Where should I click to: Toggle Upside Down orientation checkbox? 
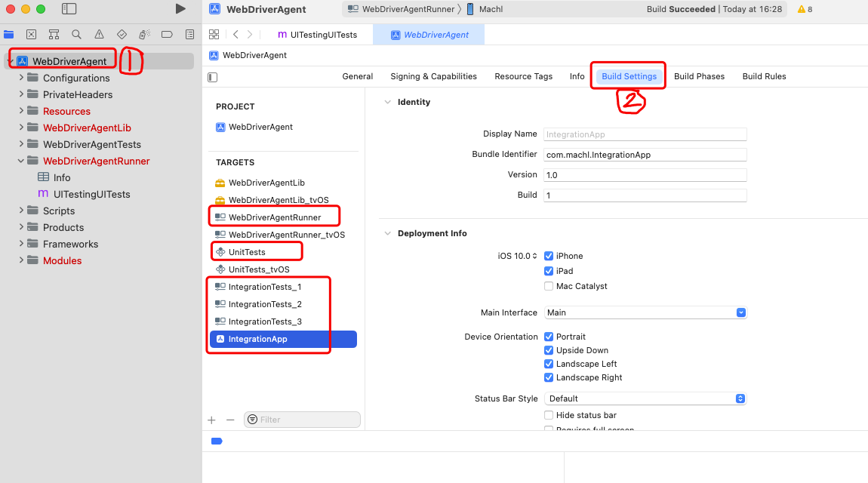click(549, 350)
